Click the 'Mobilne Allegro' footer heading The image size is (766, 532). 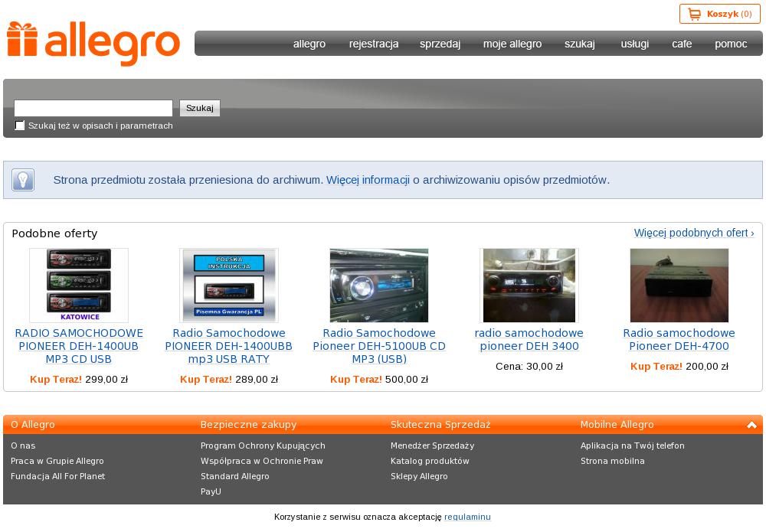coord(617,425)
